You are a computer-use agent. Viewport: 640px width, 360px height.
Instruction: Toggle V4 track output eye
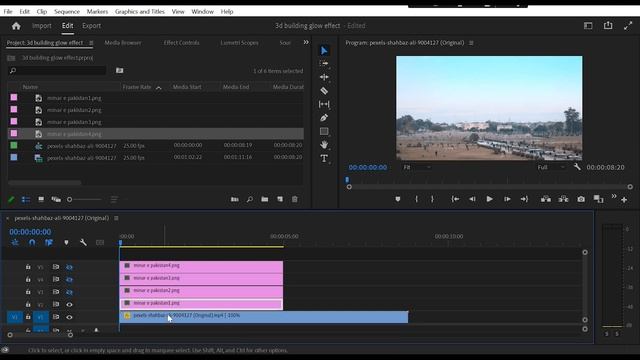pos(69,280)
